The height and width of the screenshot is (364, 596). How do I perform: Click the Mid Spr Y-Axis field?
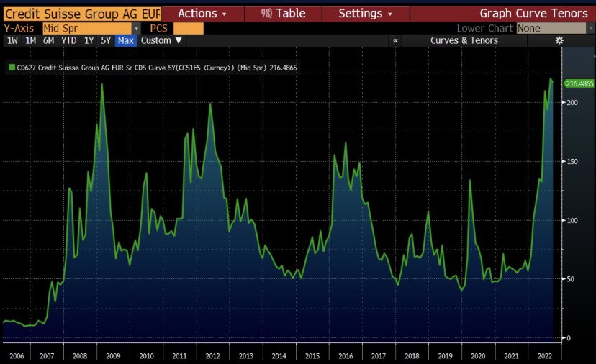coord(87,29)
